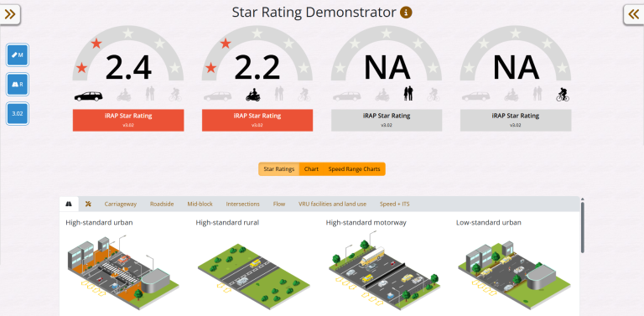This screenshot has height=316, width=644.
Task: Click the car icon under the fourth gauge
Action: pyautogui.click(x=475, y=96)
